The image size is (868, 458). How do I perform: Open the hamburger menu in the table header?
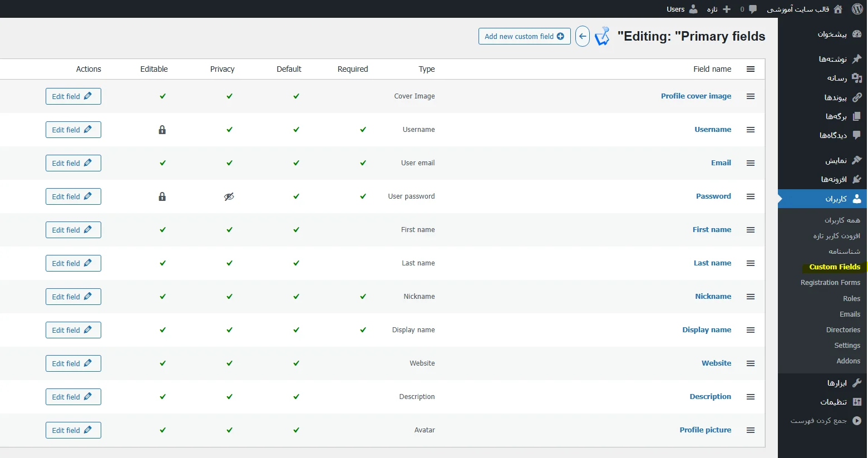coord(751,69)
